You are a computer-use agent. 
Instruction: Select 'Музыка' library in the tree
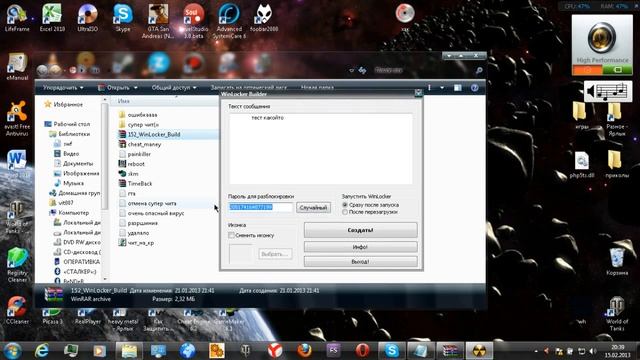point(73,183)
